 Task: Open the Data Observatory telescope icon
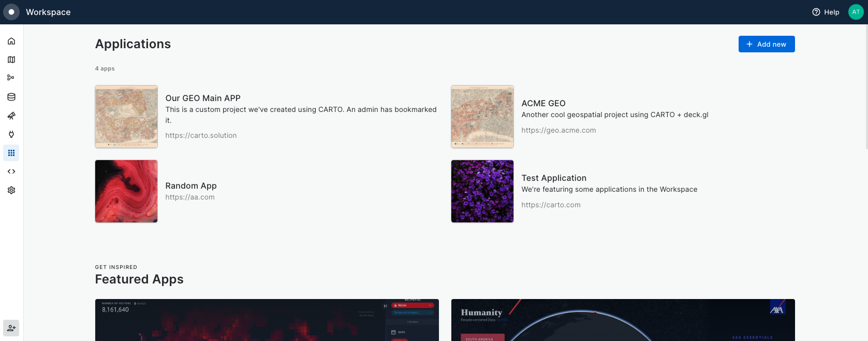pyautogui.click(x=11, y=116)
